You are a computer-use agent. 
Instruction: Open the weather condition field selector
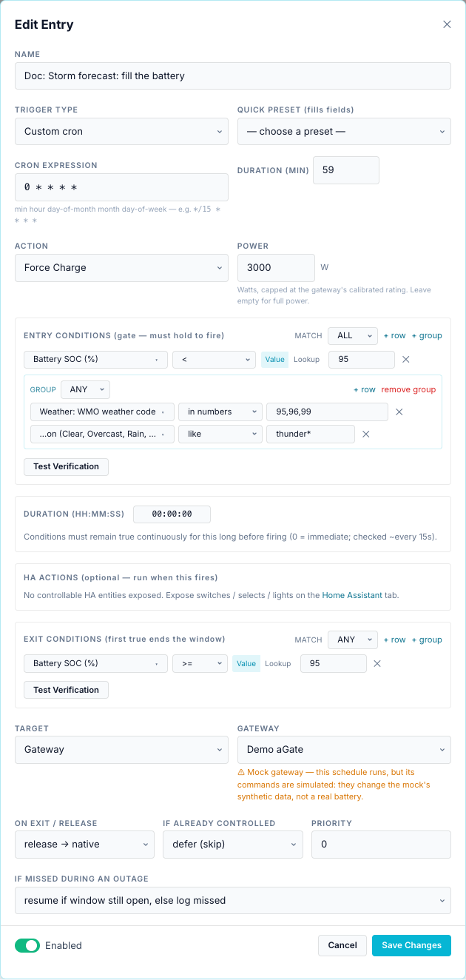[x=102, y=434]
